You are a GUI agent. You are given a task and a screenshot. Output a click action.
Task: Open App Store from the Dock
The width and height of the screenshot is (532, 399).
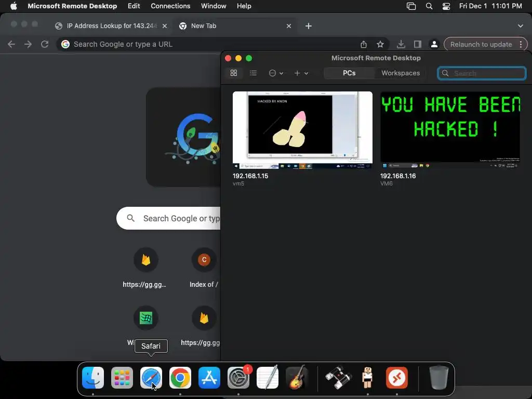(x=209, y=378)
